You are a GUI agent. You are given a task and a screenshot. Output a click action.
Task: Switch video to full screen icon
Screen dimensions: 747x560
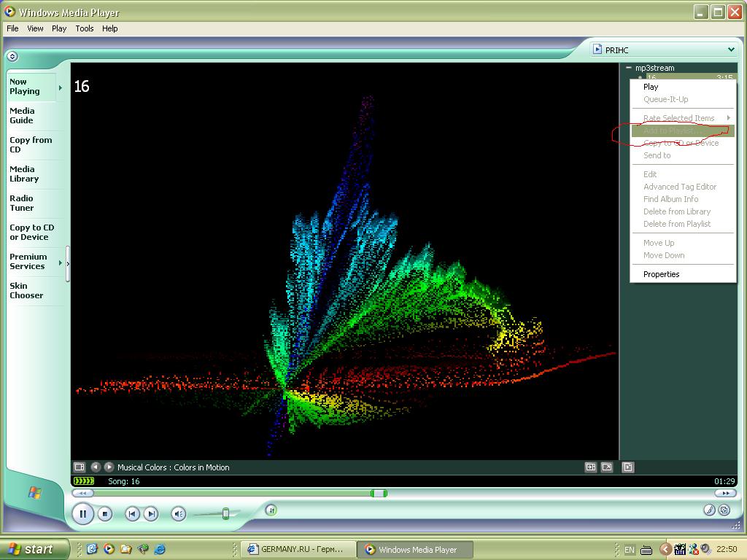coord(606,467)
